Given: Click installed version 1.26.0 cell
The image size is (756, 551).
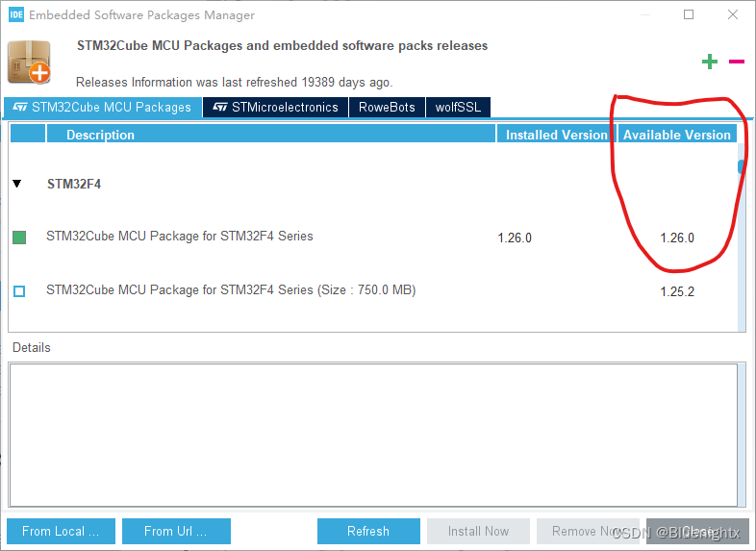Looking at the screenshot, I should click(x=515, y=238).
